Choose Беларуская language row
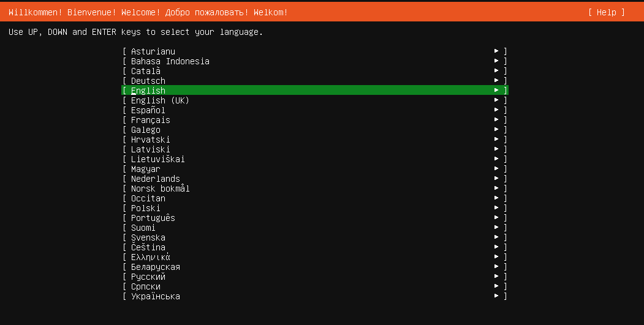This screenshot has width=644, height=325. click(x=315, y=267)
